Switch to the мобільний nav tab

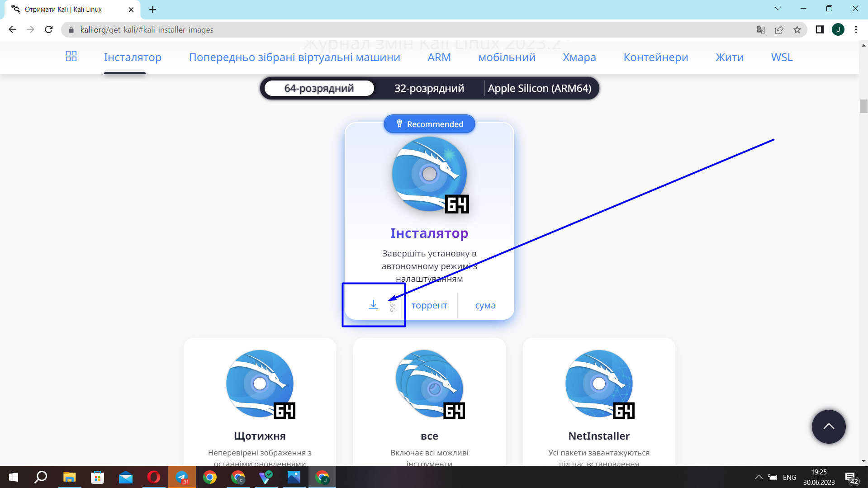pyautogui.click(x=507, y=57)
